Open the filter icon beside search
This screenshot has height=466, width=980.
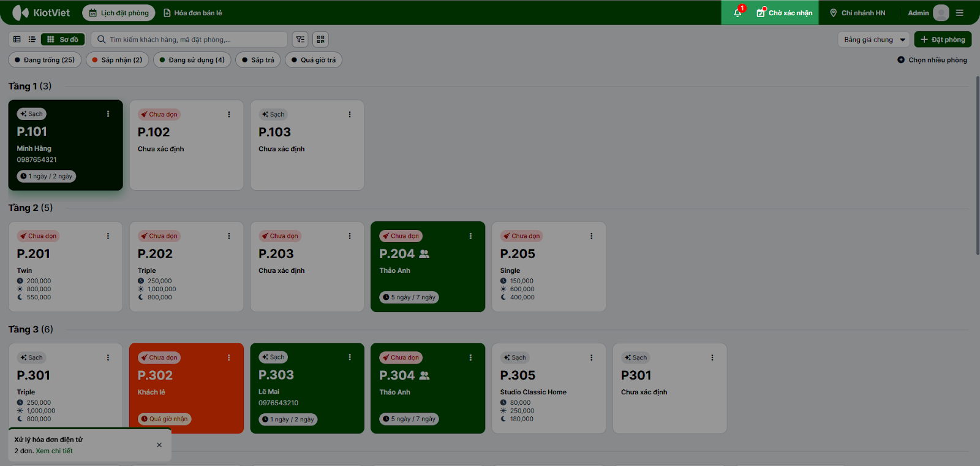[x=300, y=39]
